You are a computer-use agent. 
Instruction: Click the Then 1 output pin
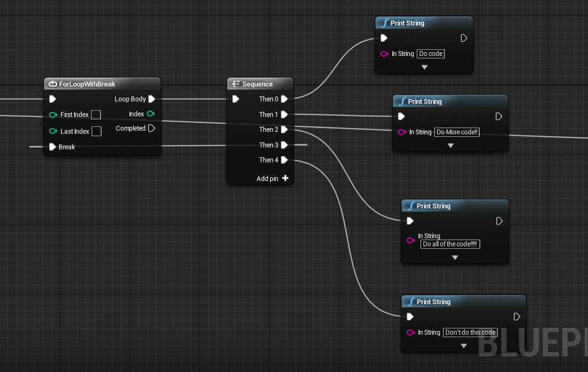click(284, 114)
